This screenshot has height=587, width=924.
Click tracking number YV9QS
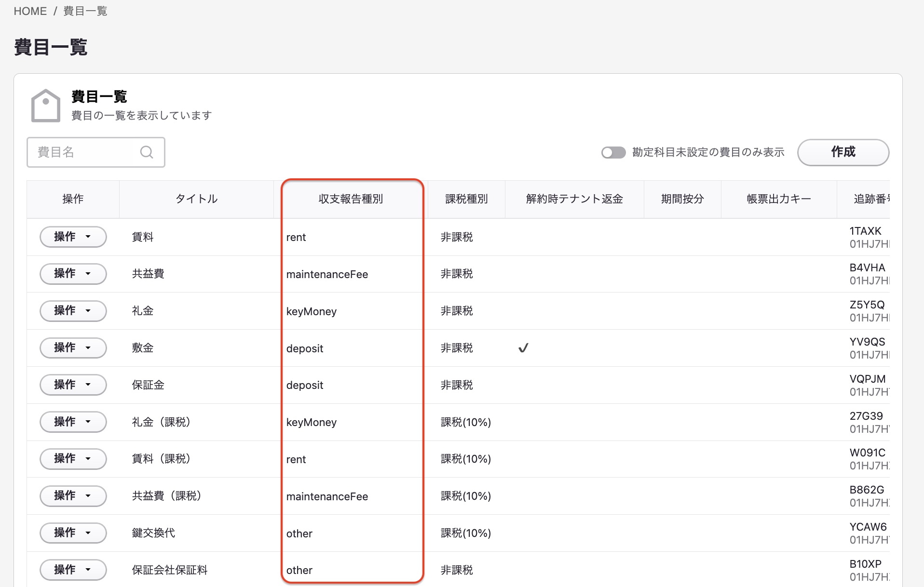click(867, 342)
